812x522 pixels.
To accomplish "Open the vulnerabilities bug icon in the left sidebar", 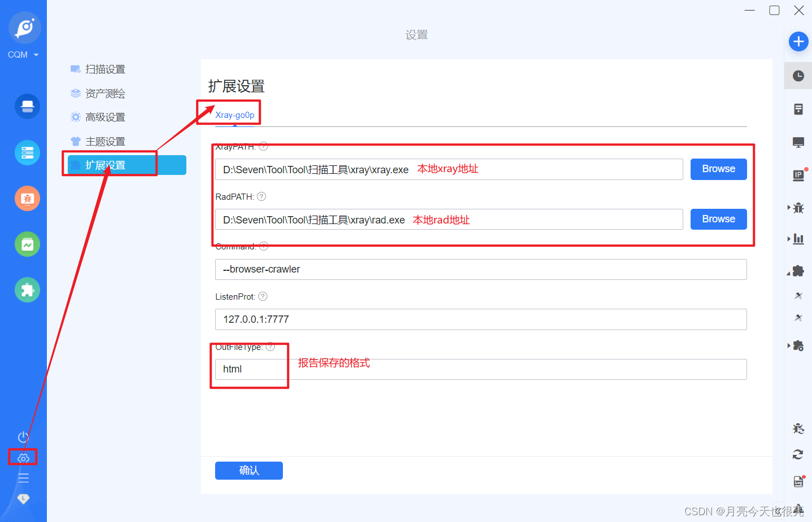I will point(27,198).
